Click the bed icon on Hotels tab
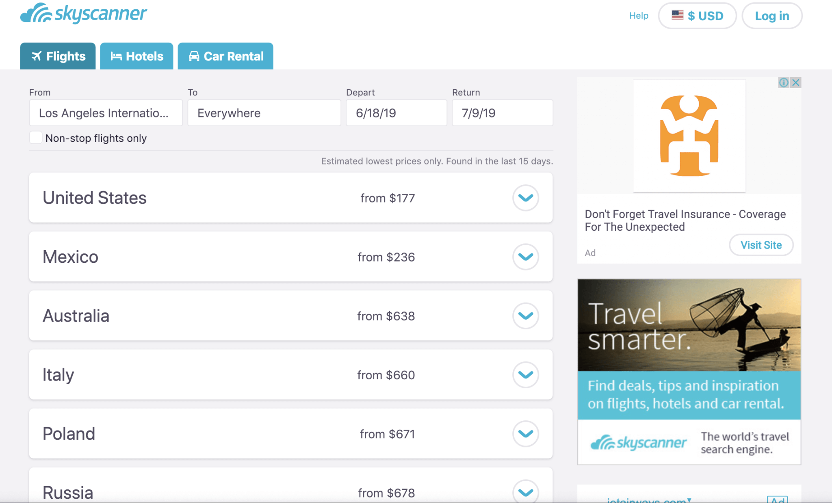832x504 pixels. (116, 56)
